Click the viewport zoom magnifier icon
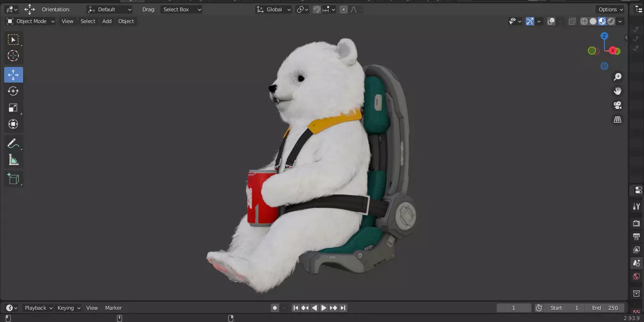 tap(618, 77)
